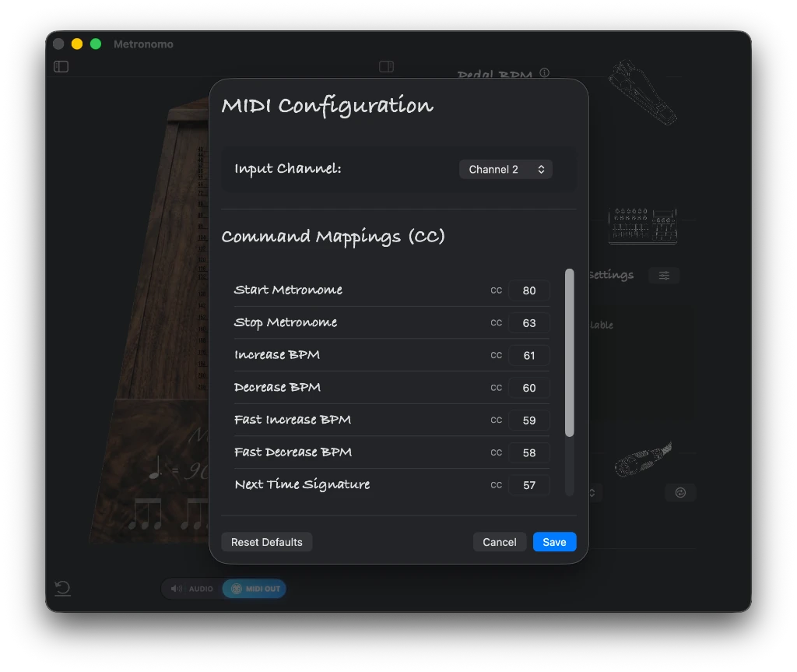Image resolution: width=797 pixels, height=672 pixels.
Task: Click the undo reset icon at bottom left
Action: tap(62, 589)
